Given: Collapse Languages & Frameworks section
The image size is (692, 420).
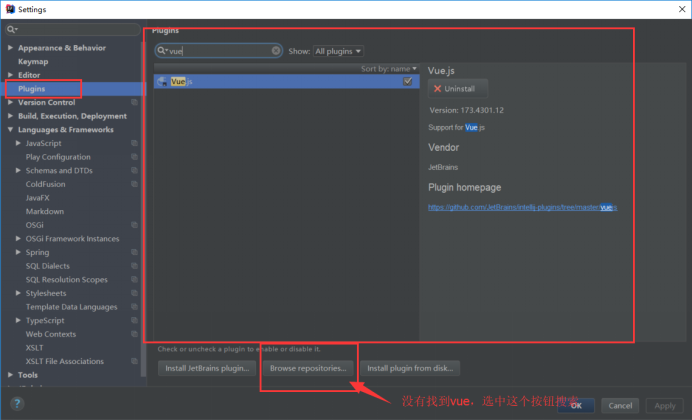Looking at the screenshot, I should click(x=10, y=130).
